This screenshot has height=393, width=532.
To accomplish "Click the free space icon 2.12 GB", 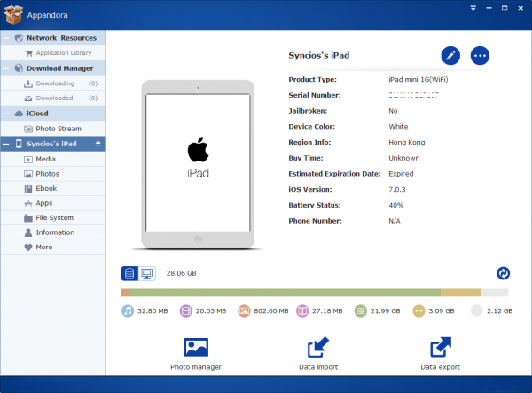I will (x=477, y=310).
